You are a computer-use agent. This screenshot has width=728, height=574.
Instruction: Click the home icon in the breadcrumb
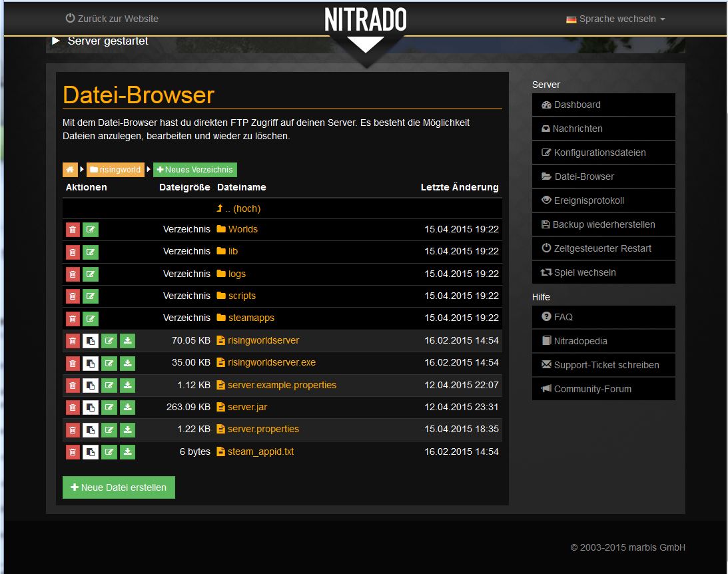pos(70,170)
